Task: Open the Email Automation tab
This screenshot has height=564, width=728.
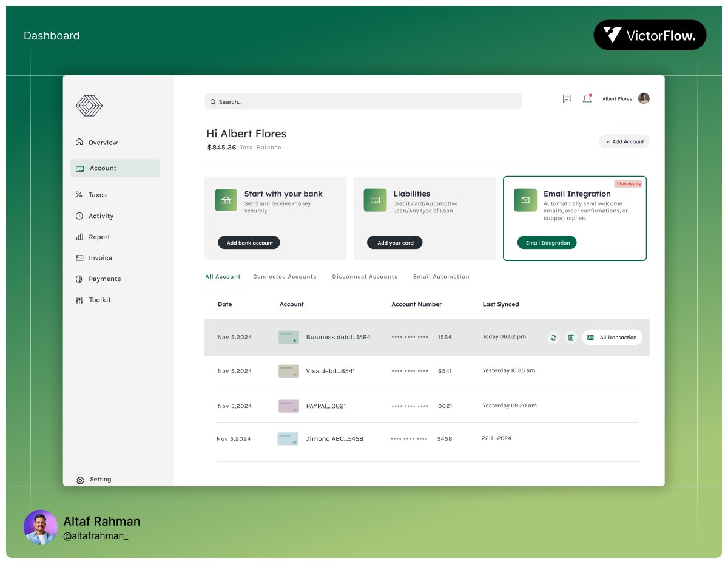Action: (441, 277)
